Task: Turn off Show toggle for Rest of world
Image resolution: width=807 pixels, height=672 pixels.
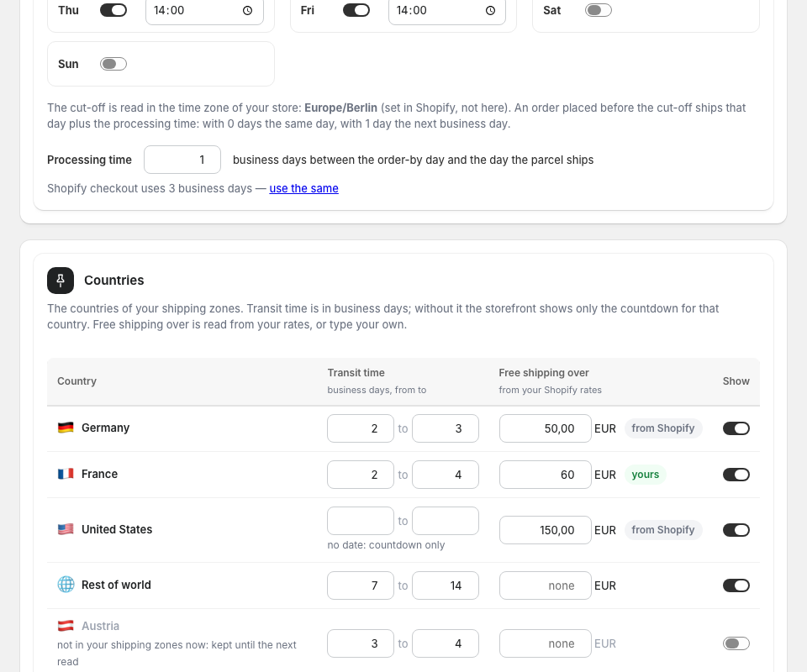Action: 736,585
